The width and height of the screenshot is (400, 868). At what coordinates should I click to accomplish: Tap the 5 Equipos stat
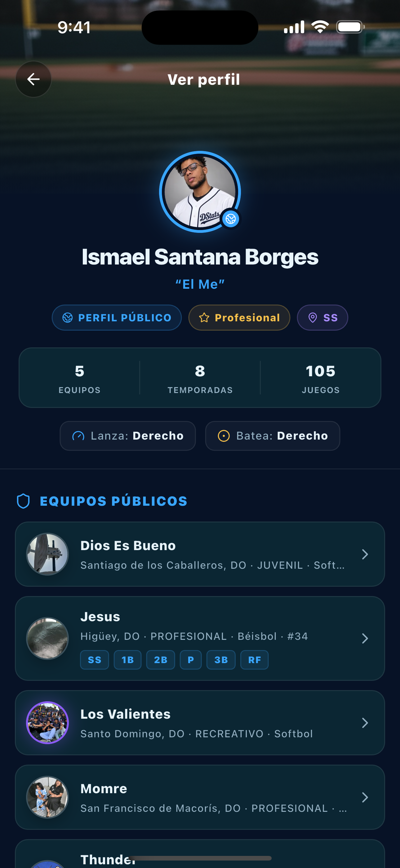click(x=79, y=378)
